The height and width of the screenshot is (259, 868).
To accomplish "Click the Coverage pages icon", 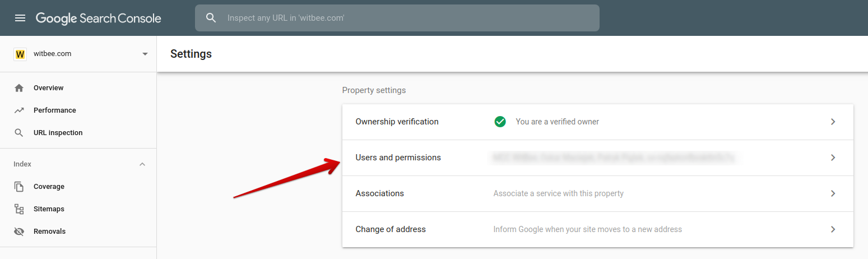I will click(19, 187).
